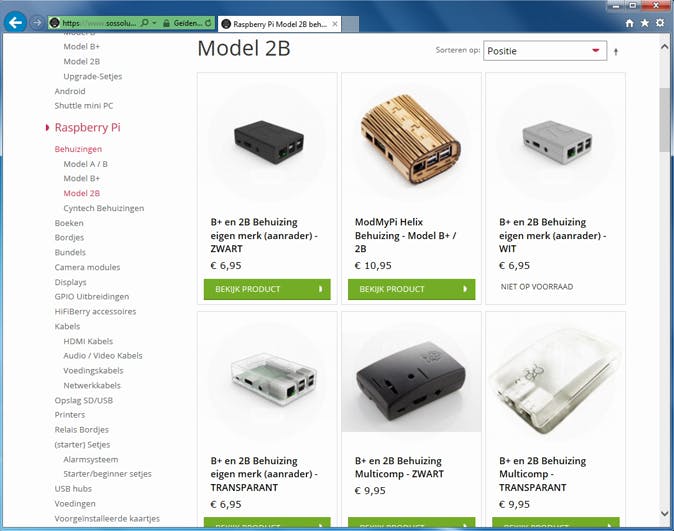
Task: Select Model A / B under Behuizingen
Action: (x=86, y=164)
